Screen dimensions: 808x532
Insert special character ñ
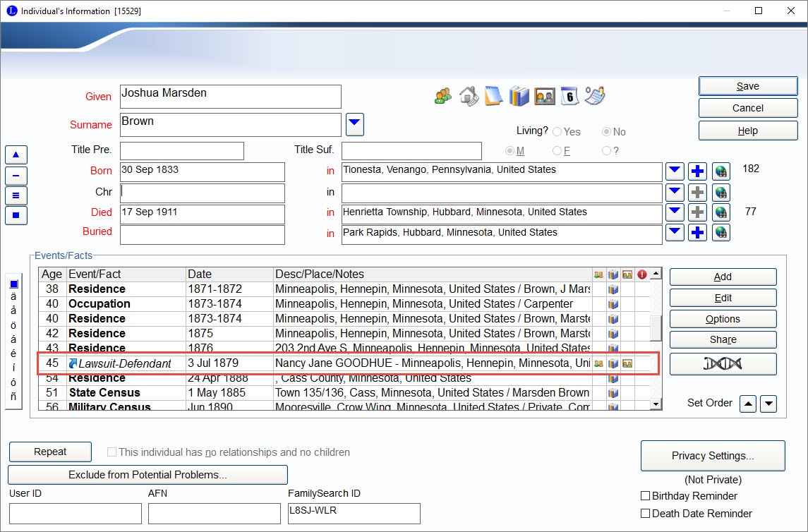click(13, 397)
